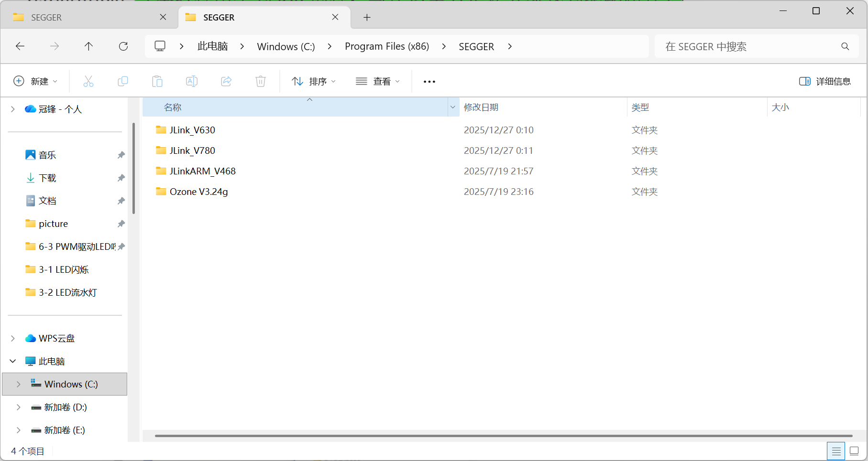Expand the 新加卷 (D:) drive node
This screenshot has width=868, height=461.
click(19, 407)
